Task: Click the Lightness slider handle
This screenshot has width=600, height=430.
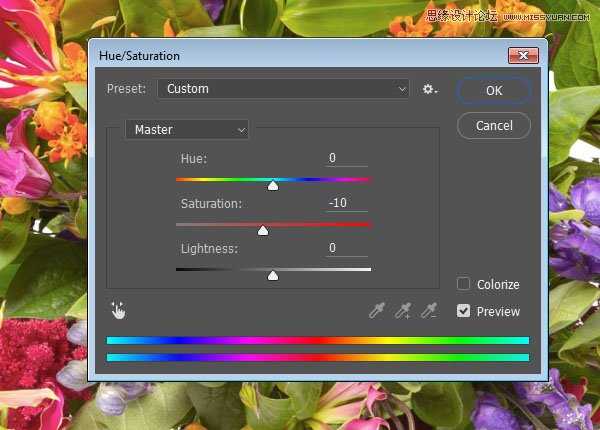Action: 273,275
